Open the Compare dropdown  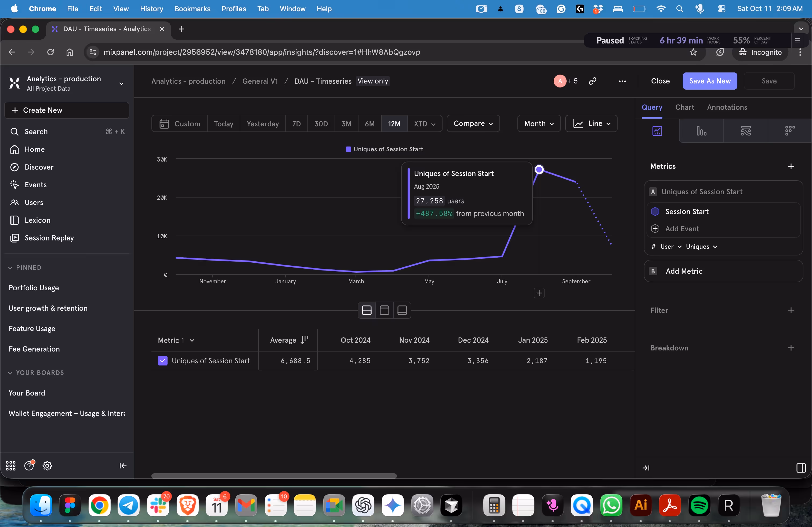pyautogui.click(x=473, y=123)
